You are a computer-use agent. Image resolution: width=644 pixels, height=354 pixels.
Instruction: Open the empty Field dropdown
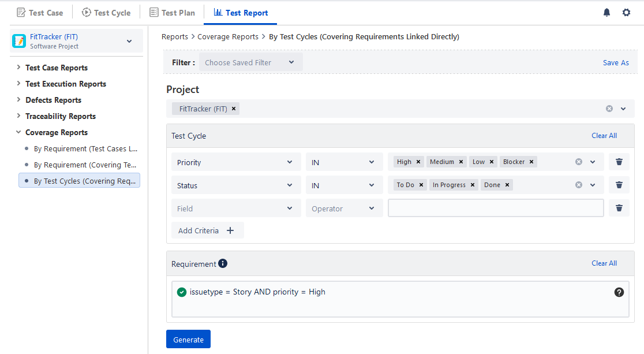236,208
